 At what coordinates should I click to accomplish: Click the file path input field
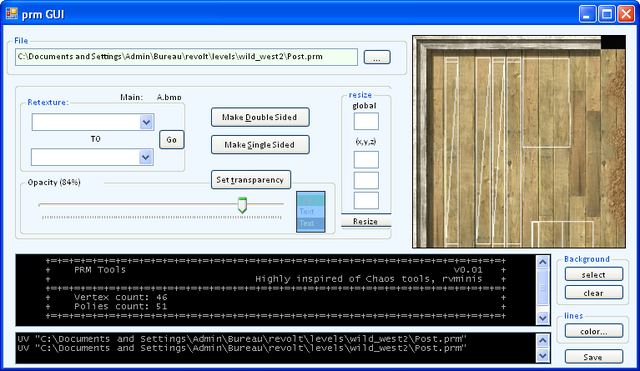point(186,57)
